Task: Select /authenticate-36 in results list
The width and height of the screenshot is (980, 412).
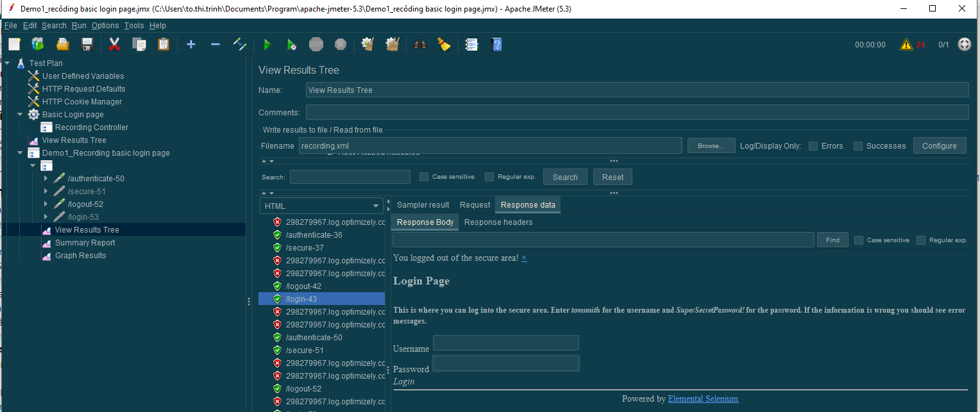Action: point(314,235)
